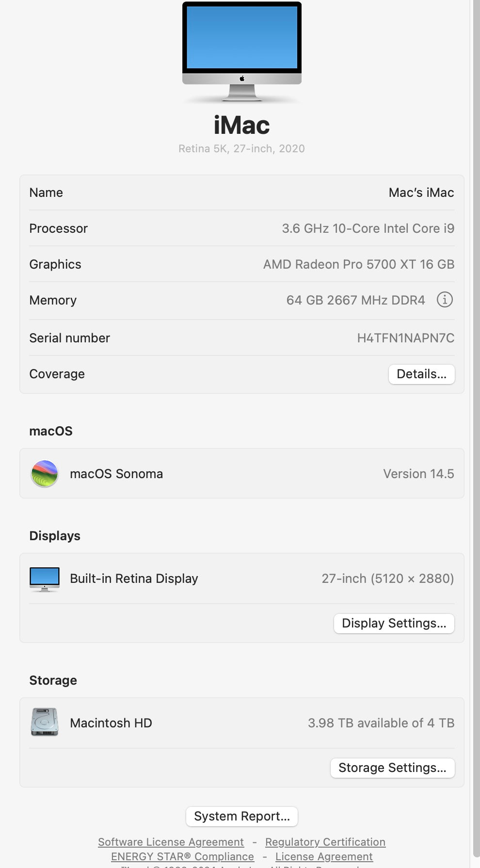This screenshot has width=480, height=868.
Task: Click the hard disk platter icon in Storage
Action: [44, 723]
